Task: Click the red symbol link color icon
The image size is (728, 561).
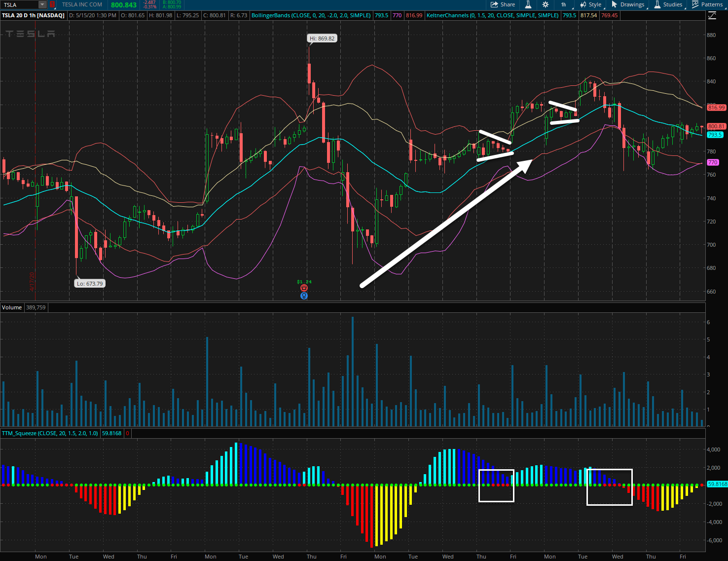Action: 52,5
